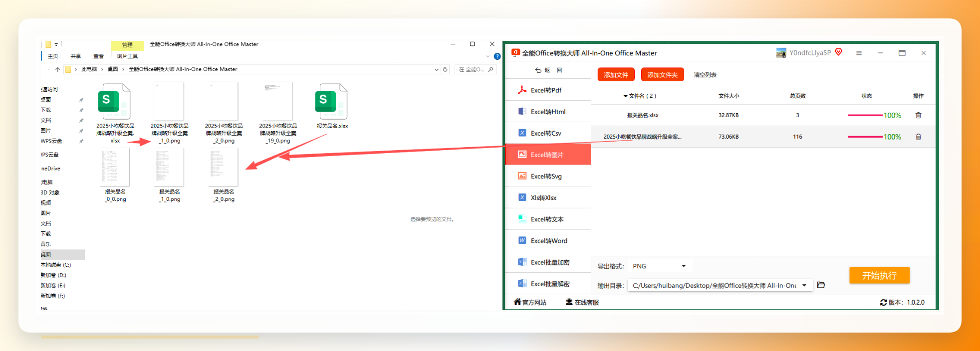Image resolution: width=980 pixels, height=351 pixels.
Task: Open the Explorer quick access toolbar dropdown
Action: (x=56, y=44)
